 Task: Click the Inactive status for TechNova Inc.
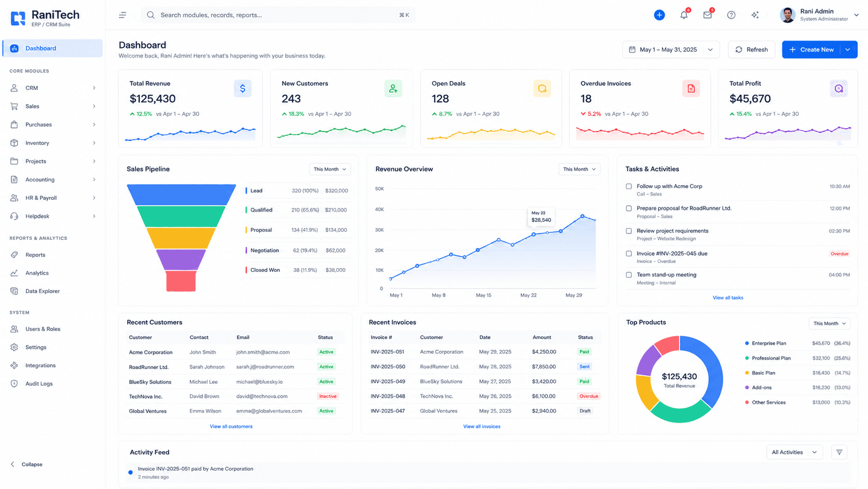click(x=328, y=396)
